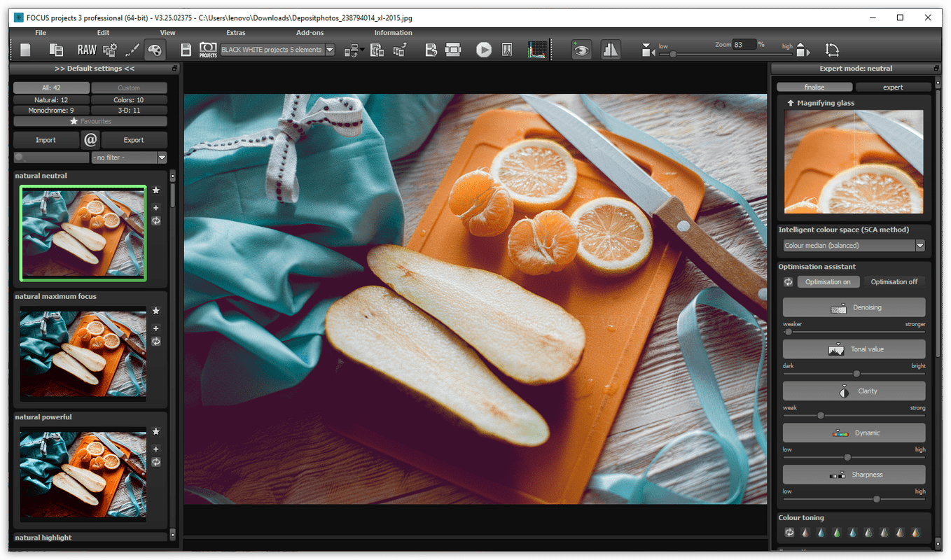
Task: Open the Extras menu
Action: click(x=236, y=33)
